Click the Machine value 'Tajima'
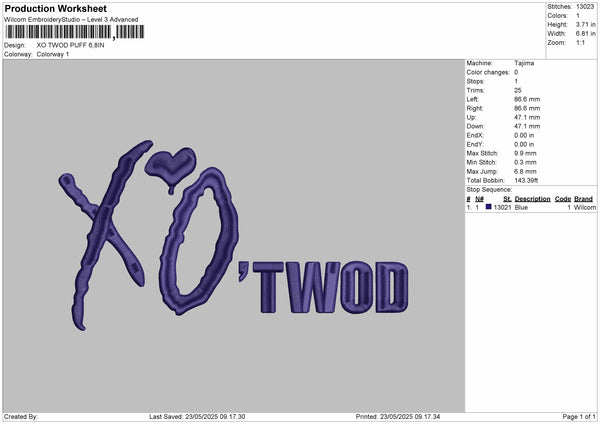The height and width of the screenshot is (424, 600). click(524, 63)
